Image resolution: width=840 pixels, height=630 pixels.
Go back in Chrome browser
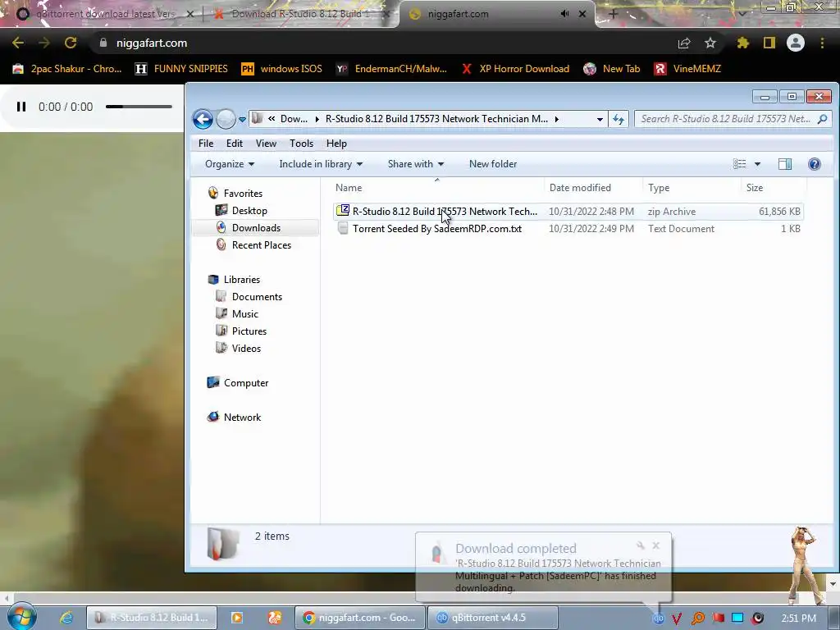coord(18,43)
